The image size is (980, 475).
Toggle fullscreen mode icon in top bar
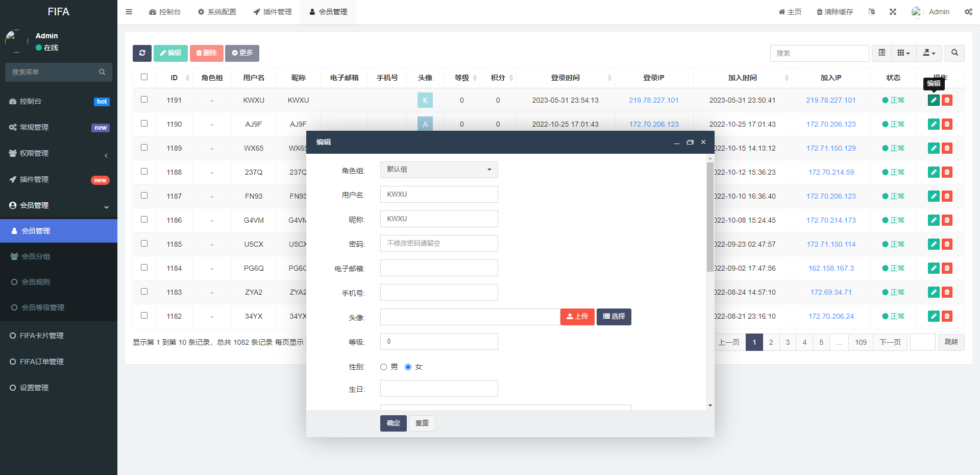click(x=893, y=12)
